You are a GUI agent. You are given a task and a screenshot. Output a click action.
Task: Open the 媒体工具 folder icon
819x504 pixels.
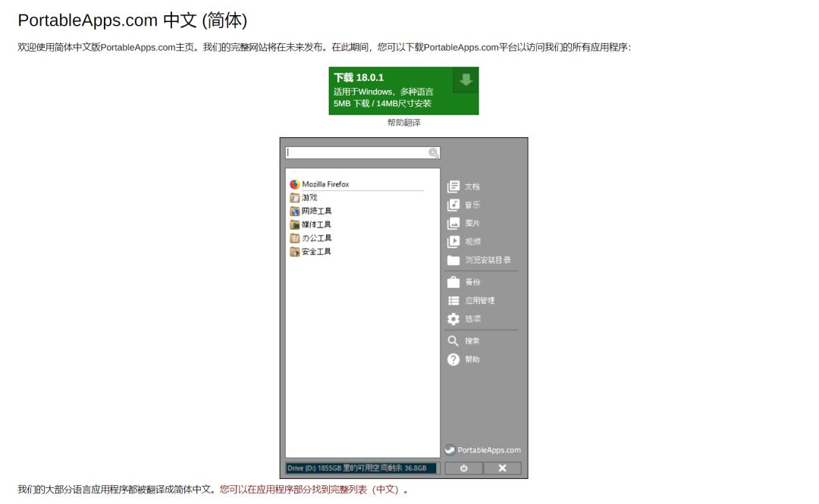294,224
